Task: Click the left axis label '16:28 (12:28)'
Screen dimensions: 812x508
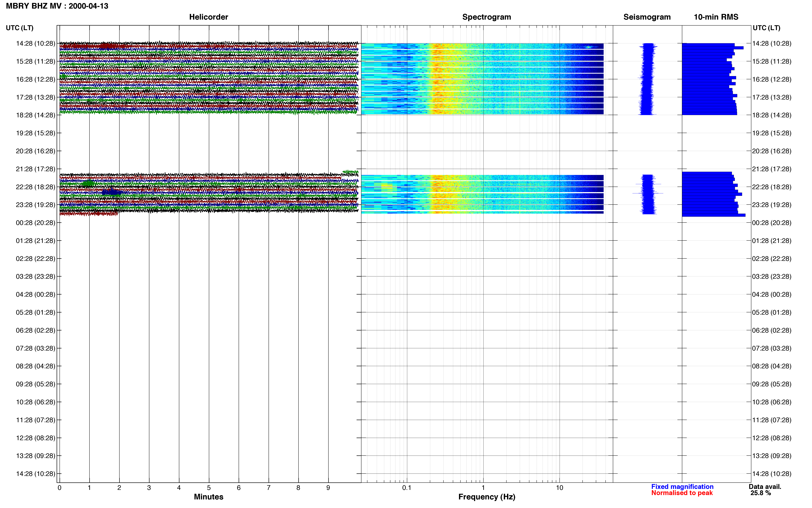Action: click(x=36, y=79)
